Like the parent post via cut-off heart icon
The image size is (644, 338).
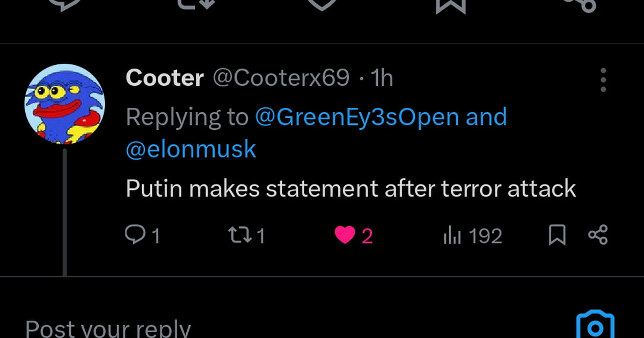click(321, 4)
